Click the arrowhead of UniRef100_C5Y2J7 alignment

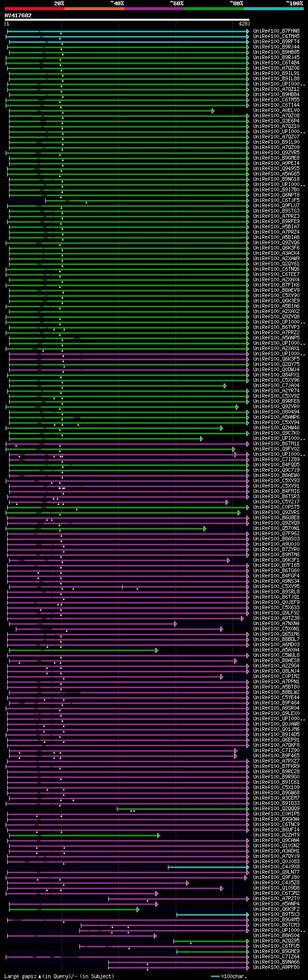point(227,502)
